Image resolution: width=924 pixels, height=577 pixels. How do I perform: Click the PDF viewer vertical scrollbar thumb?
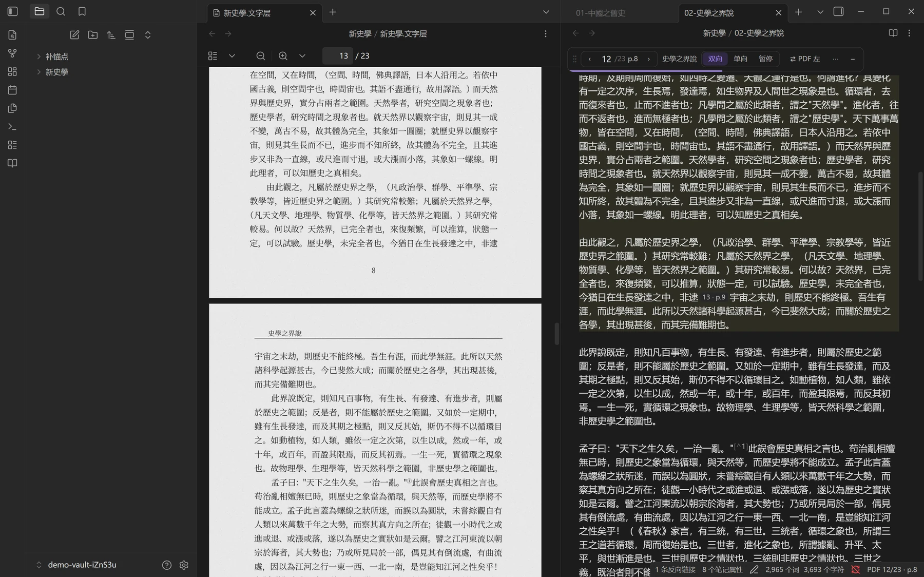point(556,334)
